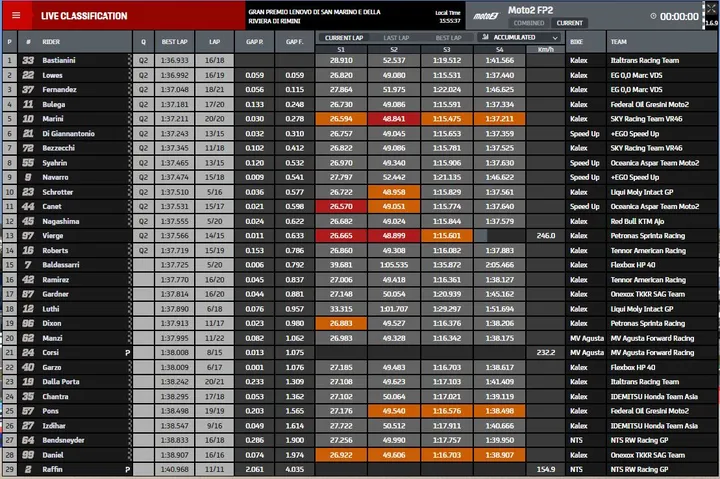Switch to the CURRENT session tab

pos(569,23)
